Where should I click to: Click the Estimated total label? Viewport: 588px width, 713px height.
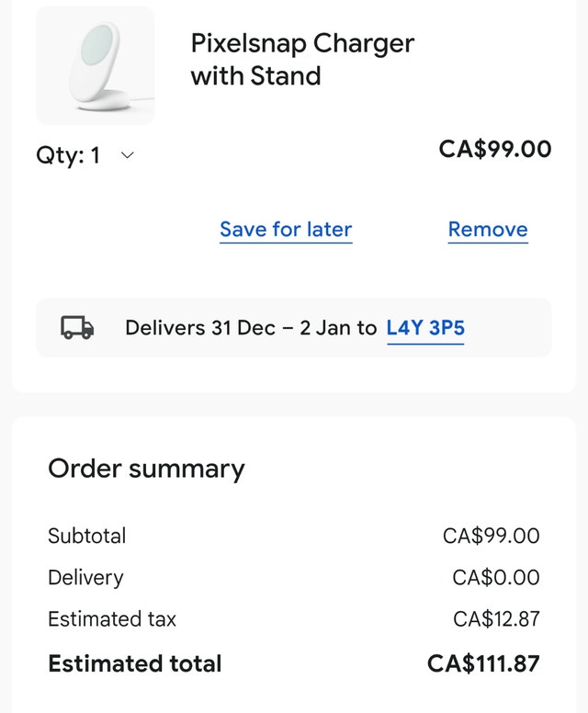coord(134,662)
